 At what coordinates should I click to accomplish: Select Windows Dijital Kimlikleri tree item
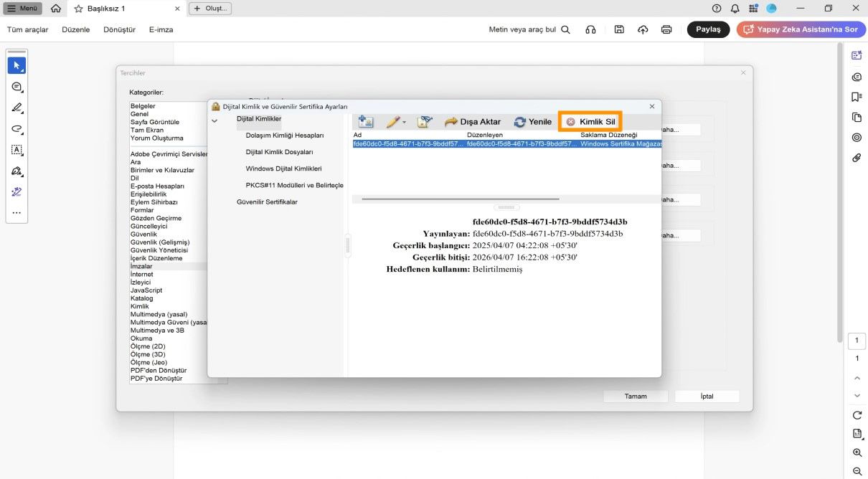(283, 169)
